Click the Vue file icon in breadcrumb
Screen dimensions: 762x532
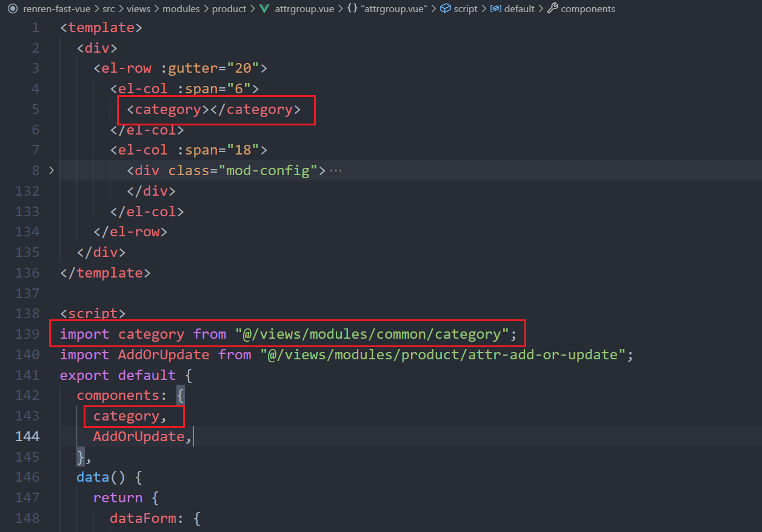[265, 8]
